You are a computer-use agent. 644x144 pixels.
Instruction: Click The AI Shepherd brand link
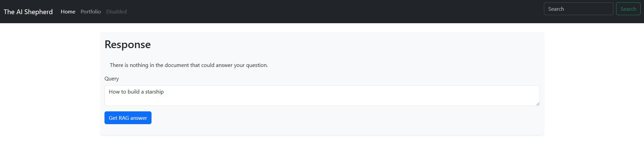coord(28,12)
